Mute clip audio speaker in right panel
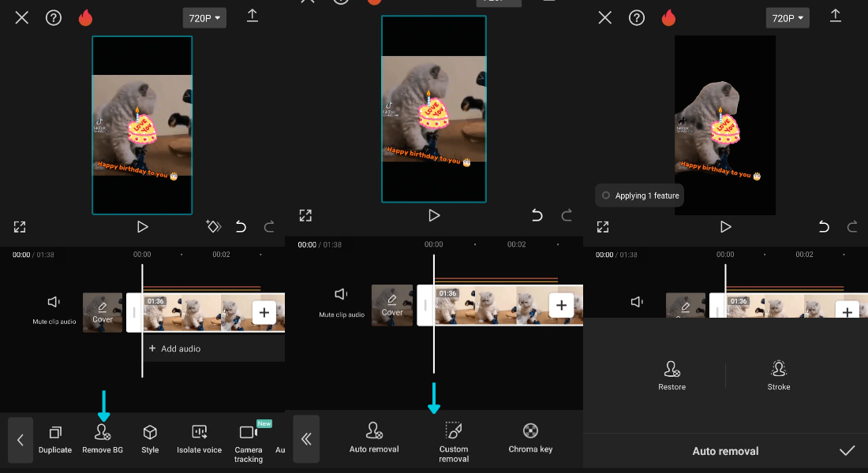 (637, 301)
